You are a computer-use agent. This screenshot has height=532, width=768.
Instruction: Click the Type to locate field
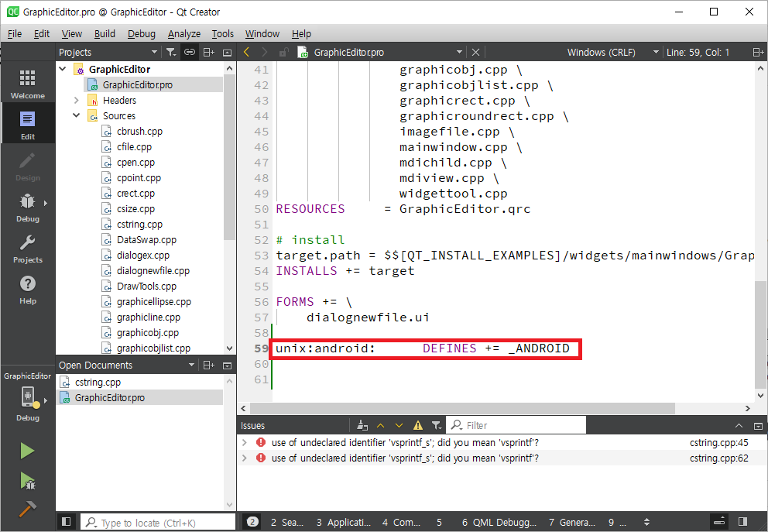point(158,522)
